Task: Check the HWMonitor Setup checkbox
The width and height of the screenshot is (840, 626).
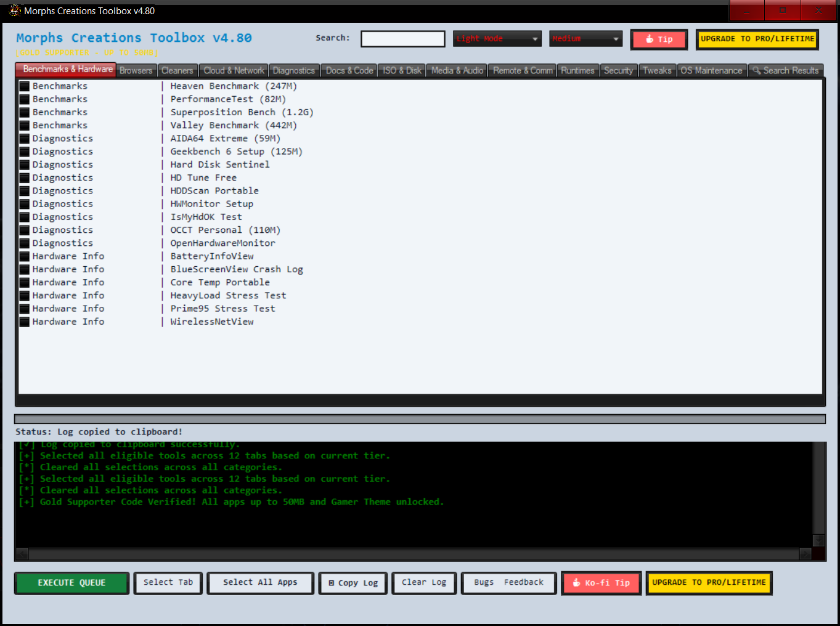Action: pos(25,204)
